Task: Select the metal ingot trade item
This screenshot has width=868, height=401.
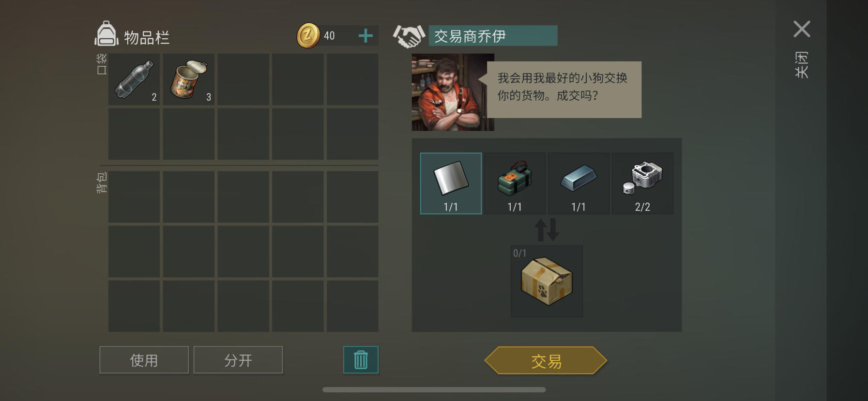Action: click(x=579, y=183)
